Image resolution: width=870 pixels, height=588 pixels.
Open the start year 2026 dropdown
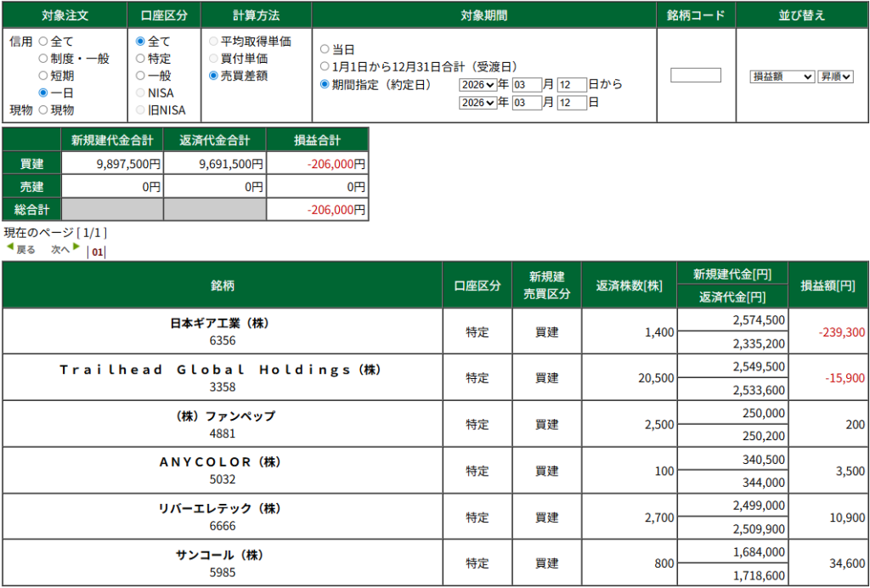pos(477,84)
